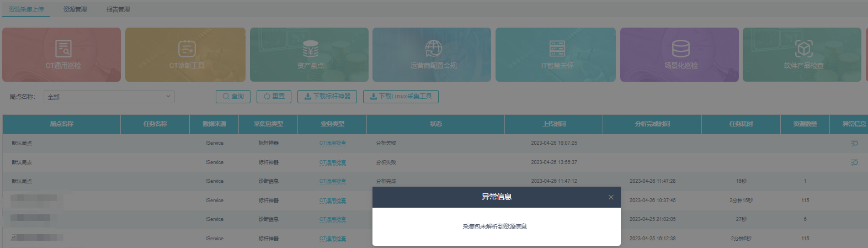868x248 pixels.
Task: Click 分析失败 status in the 13:55:37 row
Action: pyautogui.click(x=386, y=162)
